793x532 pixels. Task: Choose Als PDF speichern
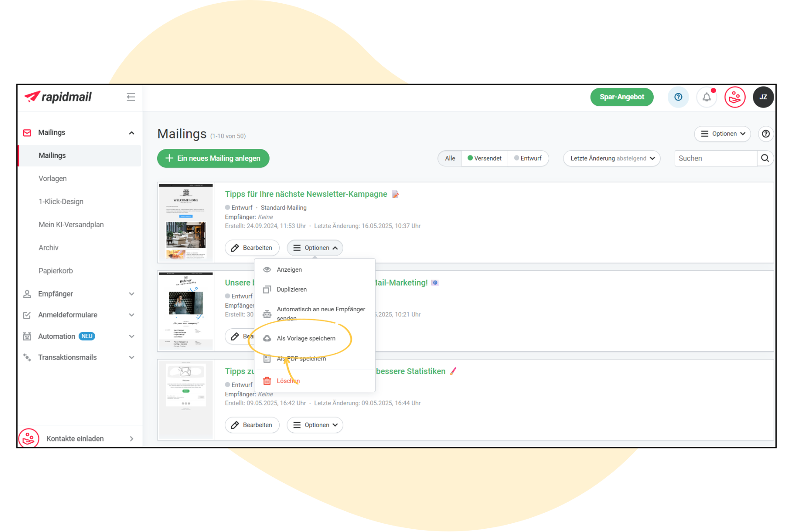315,359
